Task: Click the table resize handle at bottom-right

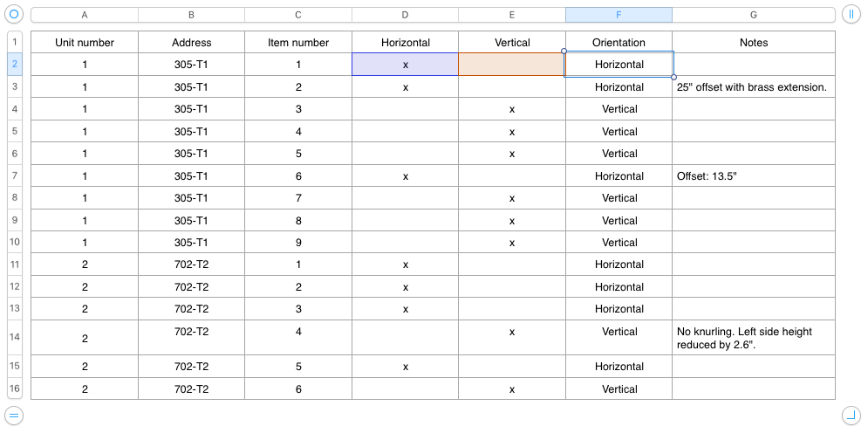Action: 851,415
